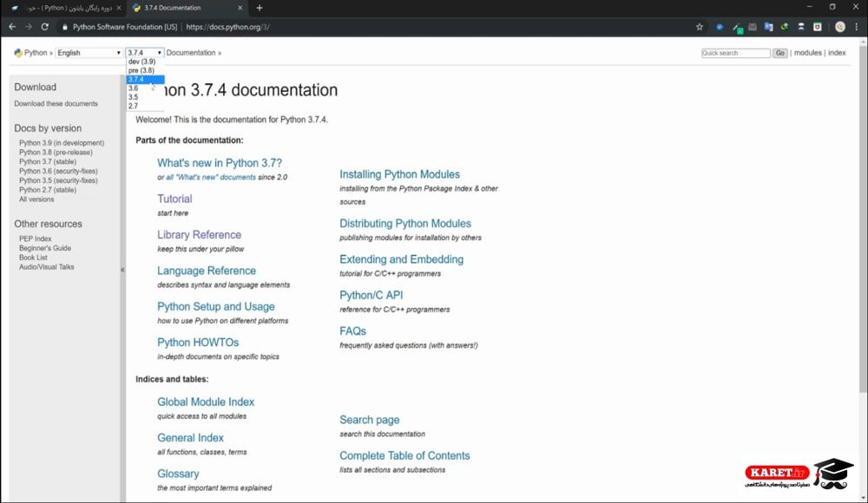Open the green phone extension icon
868x503 pixels.
click(785, 27)
